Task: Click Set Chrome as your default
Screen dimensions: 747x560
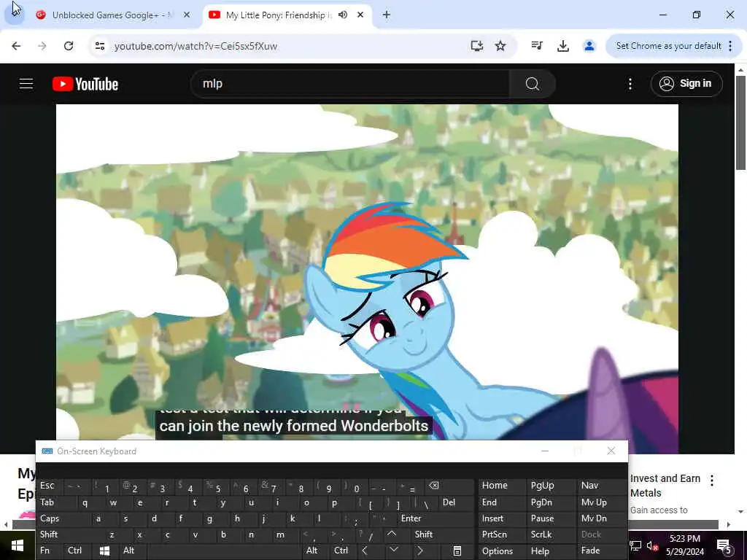Action: [668, 46]
